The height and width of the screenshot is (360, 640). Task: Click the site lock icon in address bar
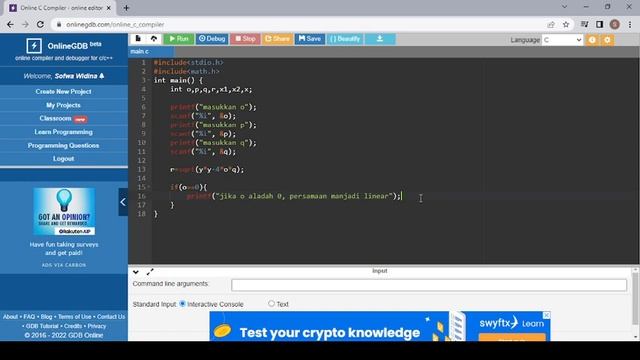pyautogui.click(x=59, y=24)
